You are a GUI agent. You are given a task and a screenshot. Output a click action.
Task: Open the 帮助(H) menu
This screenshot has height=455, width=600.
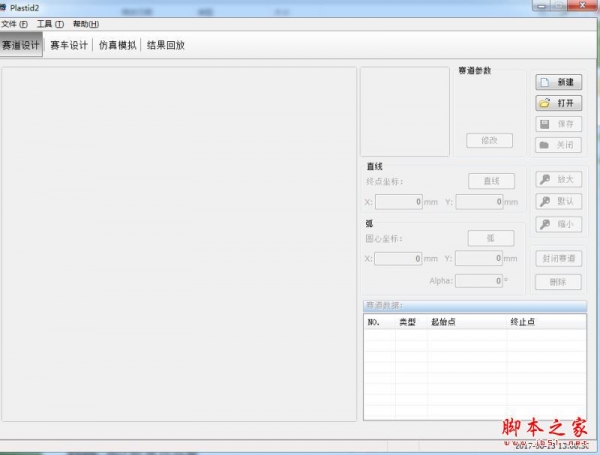pos(86,24)
